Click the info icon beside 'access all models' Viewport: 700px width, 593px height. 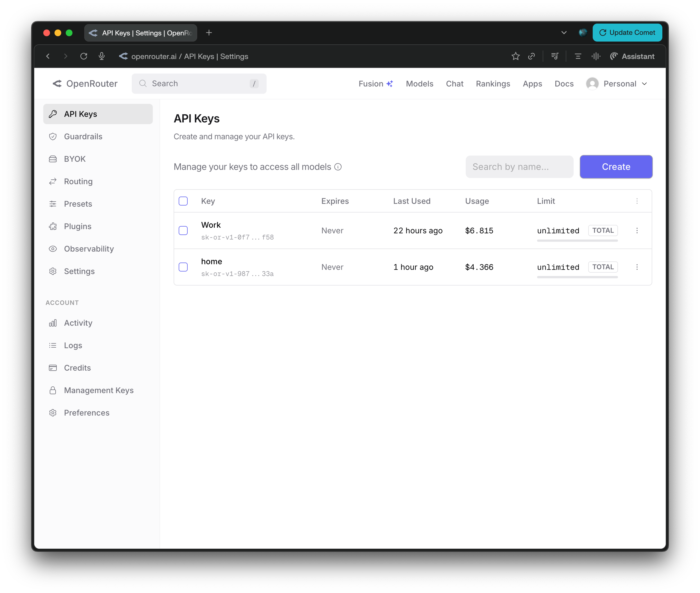(x=338, y=167)
